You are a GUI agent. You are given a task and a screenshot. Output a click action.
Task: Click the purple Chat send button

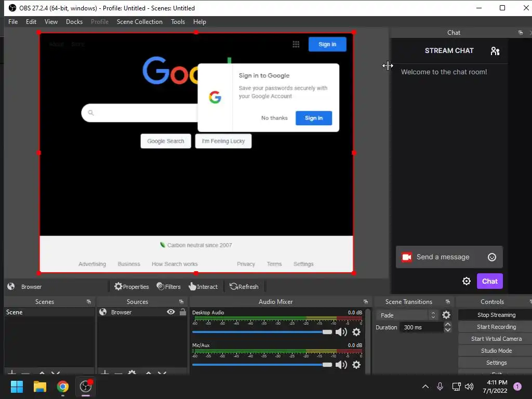[x=489, y=281]
